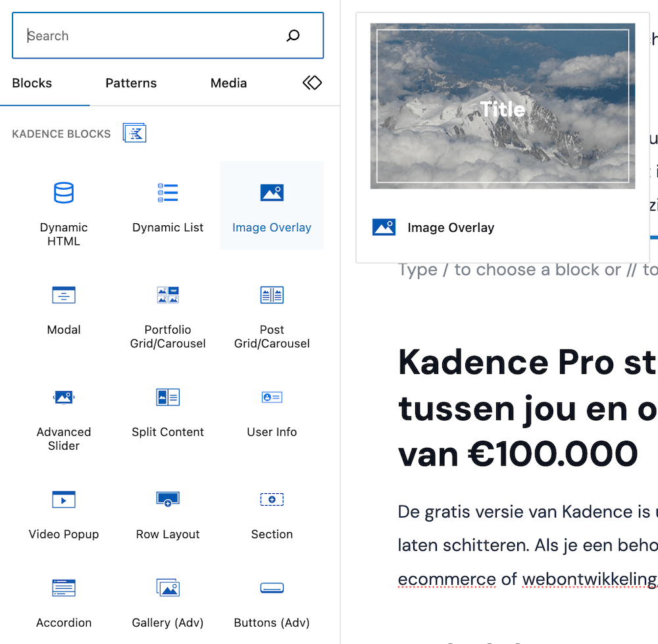Image resolution: width=658 pixels, height=644 pixels.
Task: Add the Row Layout block
Action: coord(168,514)
